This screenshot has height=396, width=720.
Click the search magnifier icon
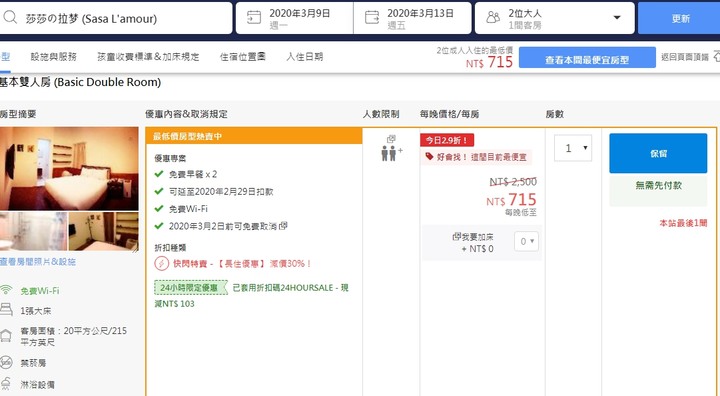pyautogui.click(x=10, y=18)
